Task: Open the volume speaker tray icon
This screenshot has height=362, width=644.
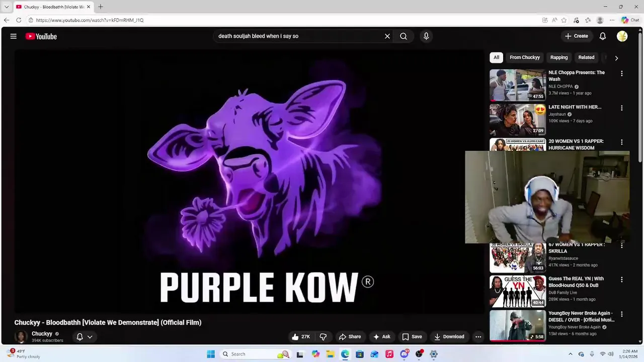Action: click(611, 354)
